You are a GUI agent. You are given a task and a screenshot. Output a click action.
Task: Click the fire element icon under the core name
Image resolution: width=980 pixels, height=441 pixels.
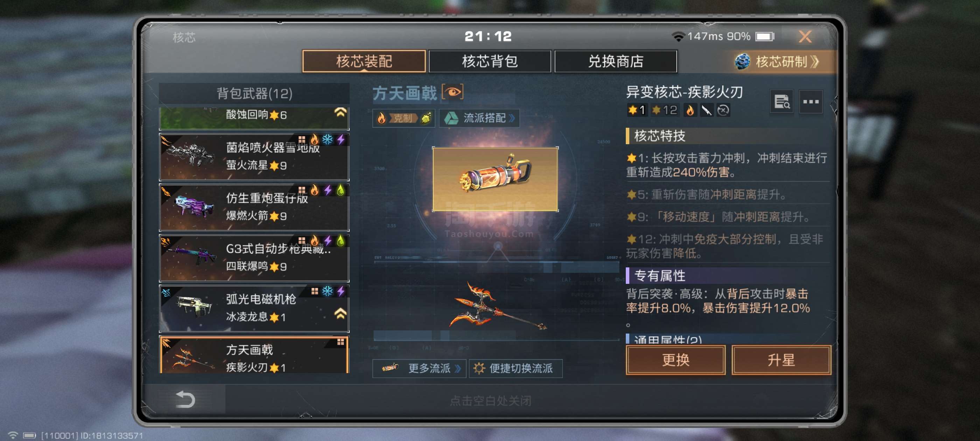coord(690,110)
